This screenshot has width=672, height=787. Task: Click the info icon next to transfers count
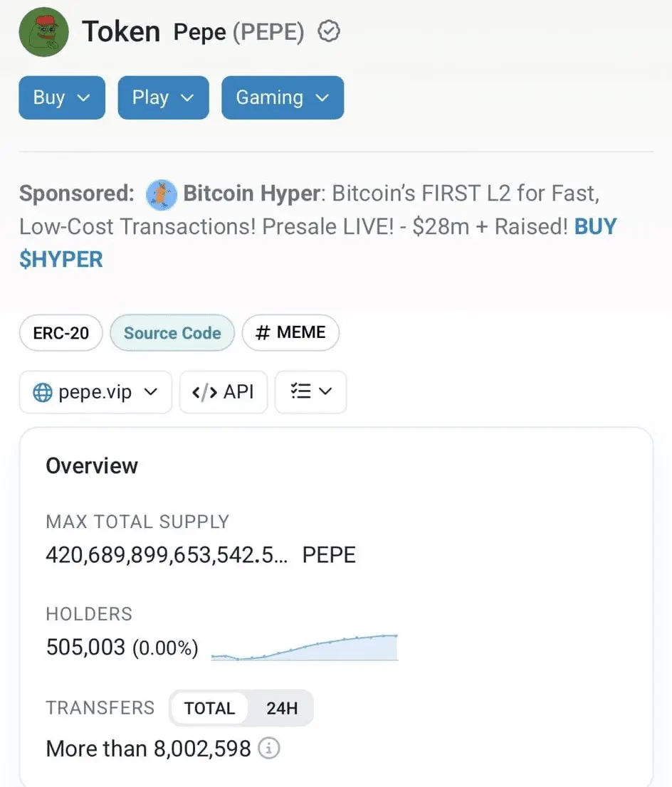click(268, 749)
